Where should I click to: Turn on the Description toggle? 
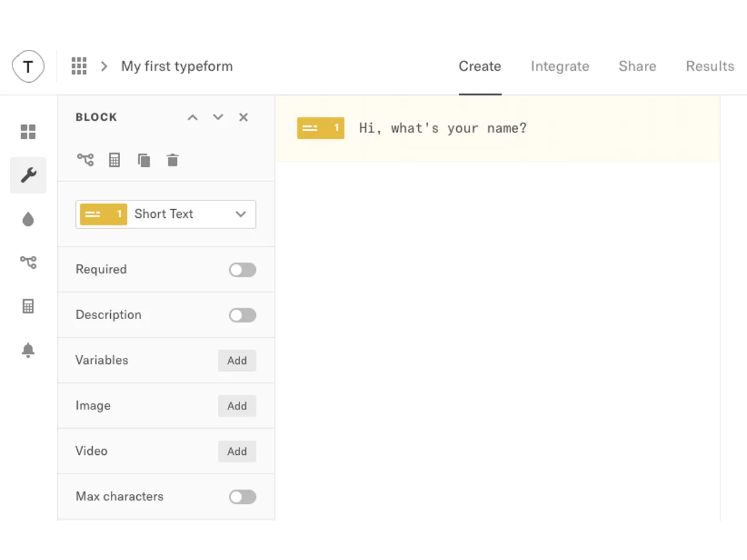point(242,315)
